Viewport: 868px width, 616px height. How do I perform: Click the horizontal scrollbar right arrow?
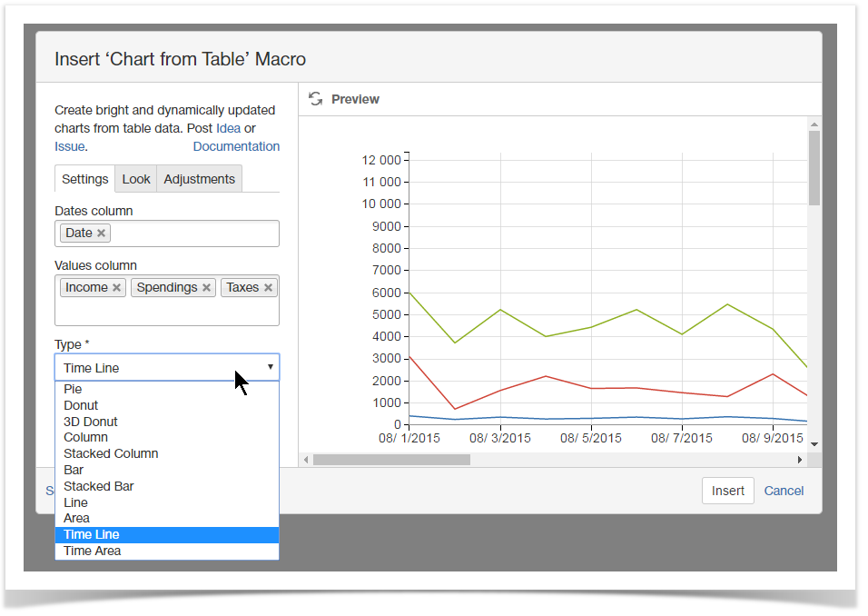tap(800, 460)
